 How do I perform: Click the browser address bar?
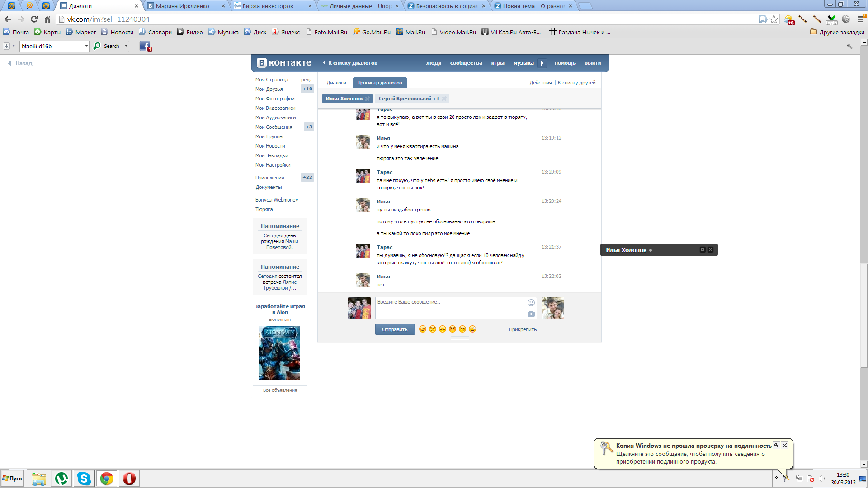(x=407, y=19)
